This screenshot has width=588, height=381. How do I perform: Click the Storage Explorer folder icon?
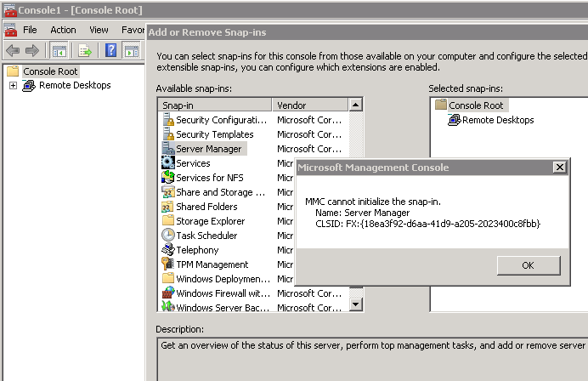coord(168,220)
